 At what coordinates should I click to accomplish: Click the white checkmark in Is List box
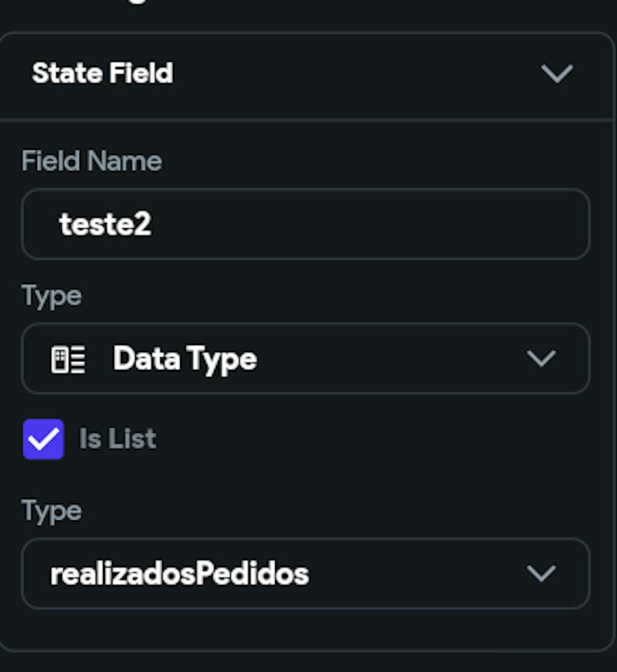pos(43,440)
